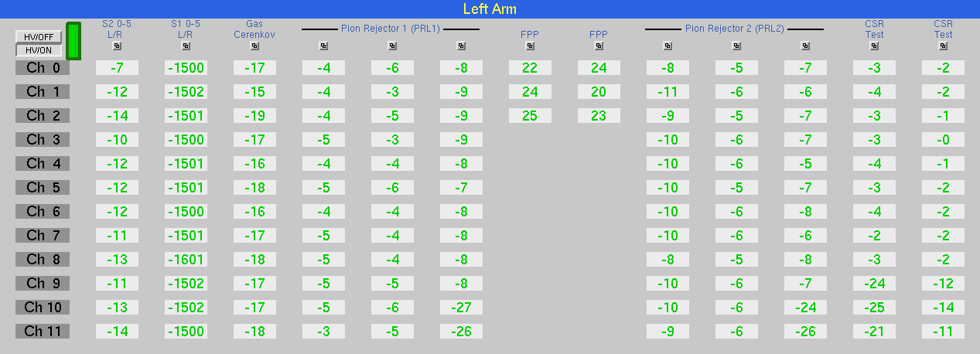Click CSR Test value -11 in Ch 11 row
Viewport: 980px width, 354px height.
pos(943,332)
